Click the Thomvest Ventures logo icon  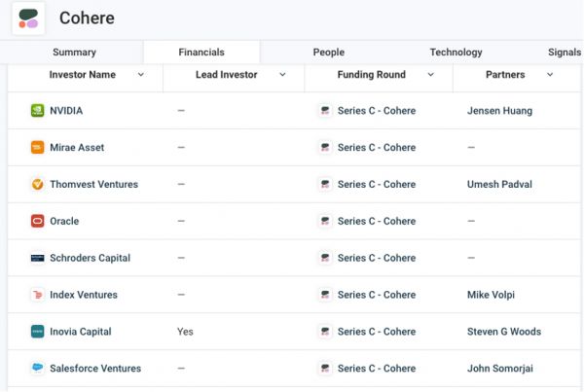(x=38, y=185)
